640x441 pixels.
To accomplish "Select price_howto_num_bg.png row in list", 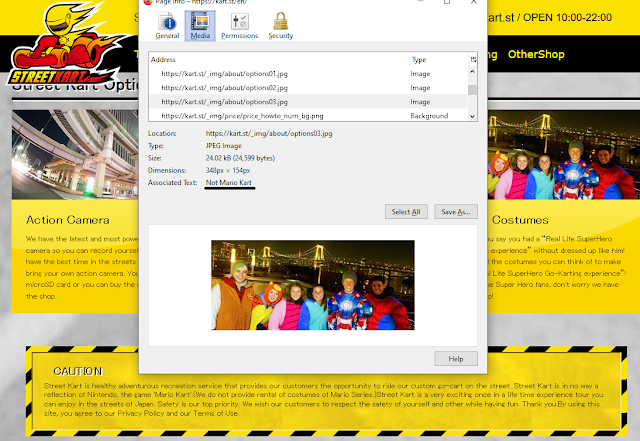I will (308, 116).
